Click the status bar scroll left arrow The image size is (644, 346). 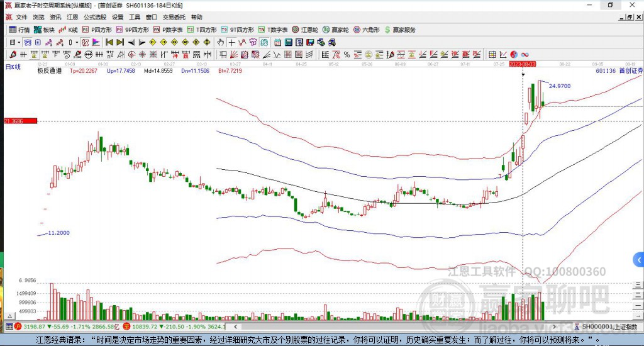pos(235,326)
